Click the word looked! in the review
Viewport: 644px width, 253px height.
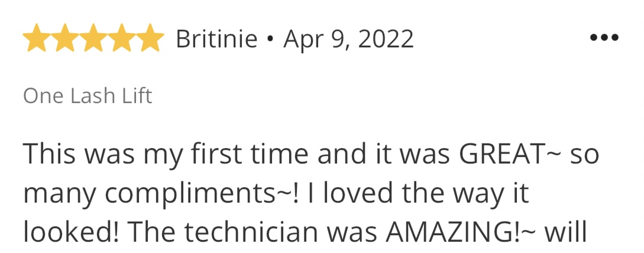[71, 231]
